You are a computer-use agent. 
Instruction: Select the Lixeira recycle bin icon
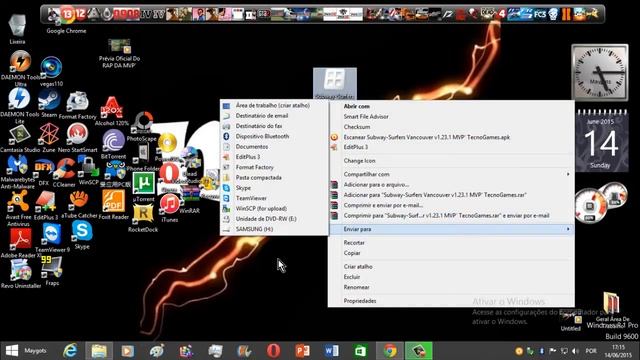pyautogui.click(x=17, y=29)
